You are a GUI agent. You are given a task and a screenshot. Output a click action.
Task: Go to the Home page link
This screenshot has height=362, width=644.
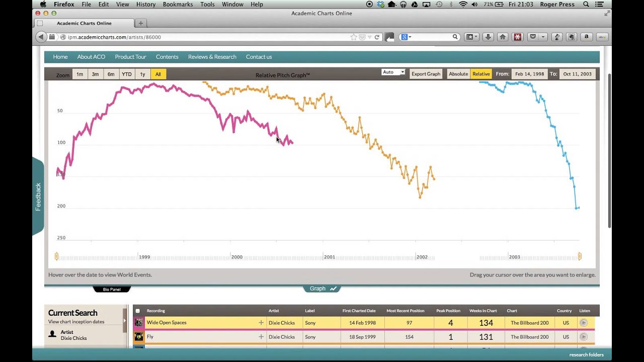point(60,57)
